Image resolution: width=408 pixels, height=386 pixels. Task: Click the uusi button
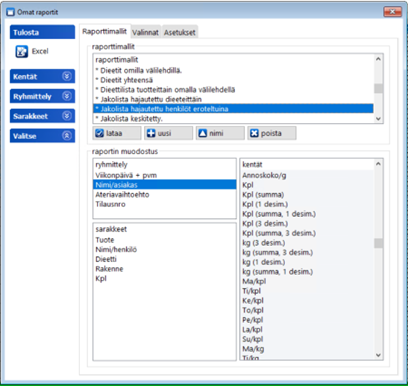[x=168, y=133]
